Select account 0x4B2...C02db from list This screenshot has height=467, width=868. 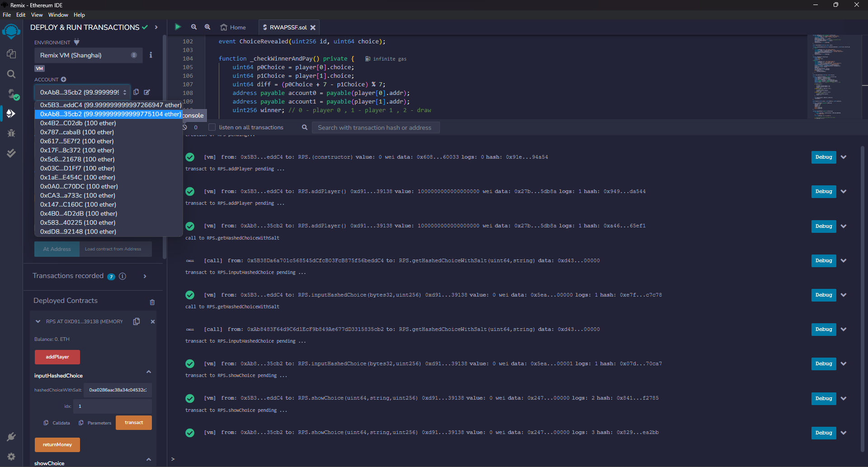pyautogui.click(x=108, y=123)
